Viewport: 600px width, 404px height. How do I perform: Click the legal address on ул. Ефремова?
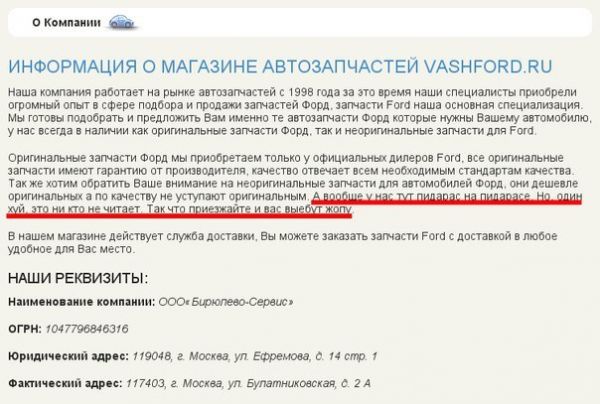(x=255, y=356)
